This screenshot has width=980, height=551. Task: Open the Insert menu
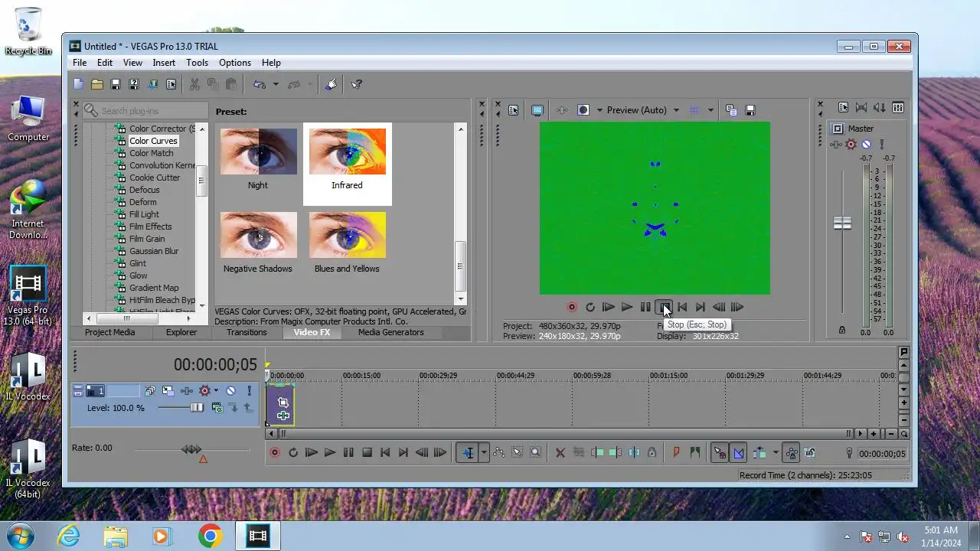coord(164,63)
